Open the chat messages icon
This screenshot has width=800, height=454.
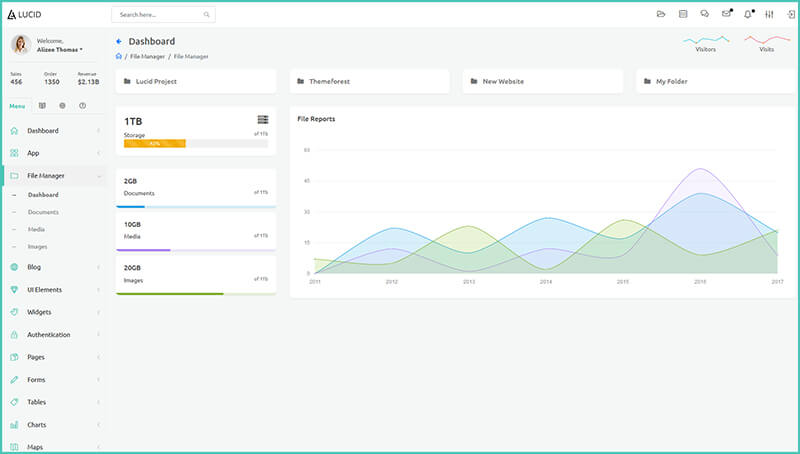point(704,14)
